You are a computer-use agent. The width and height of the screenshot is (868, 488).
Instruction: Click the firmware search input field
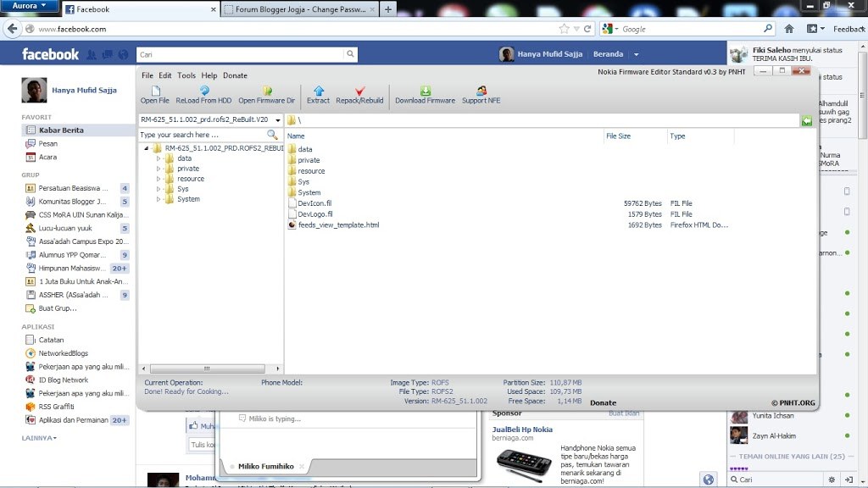[x=202, y=135]
